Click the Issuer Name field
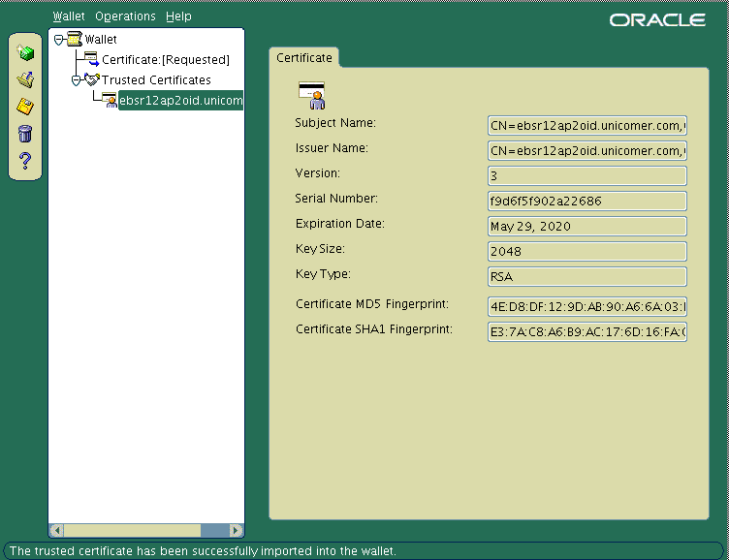The height and width of the screenshot is (560, 729). click(587, 150)
